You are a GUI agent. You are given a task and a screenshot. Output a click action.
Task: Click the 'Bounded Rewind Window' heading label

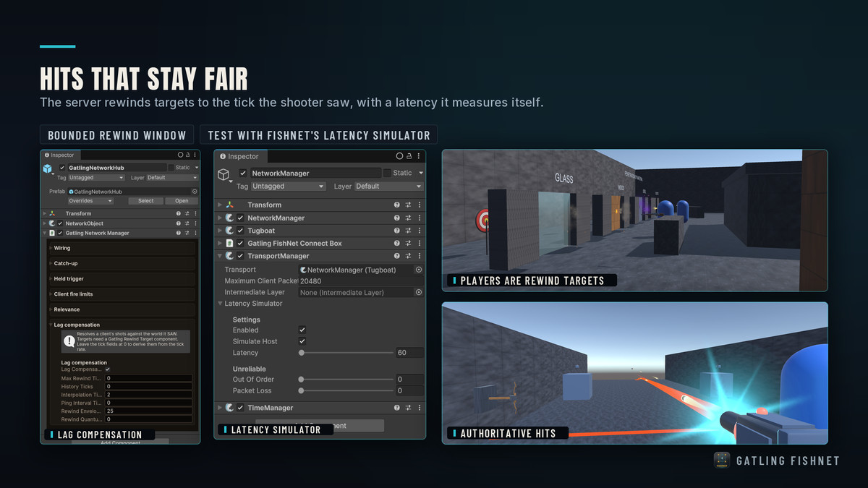coord(117,135)
